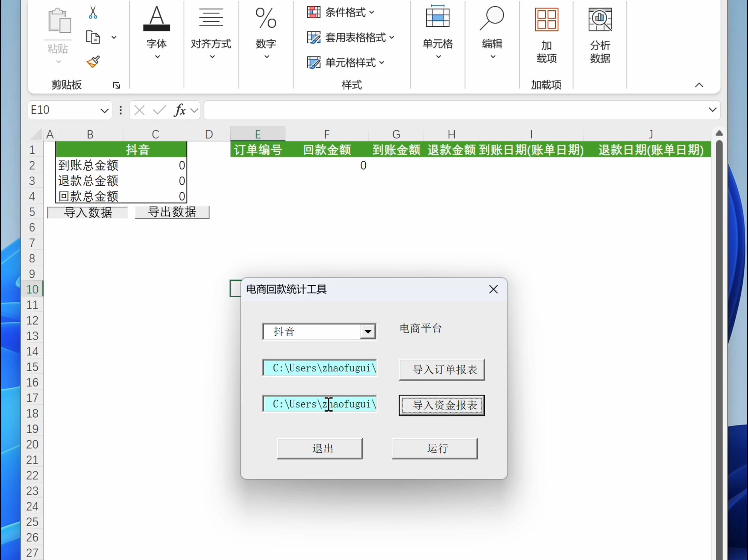Open the Font (字体) group
Image resolution: width=748 pixels, height=560 pixels.
pos(157,33)
